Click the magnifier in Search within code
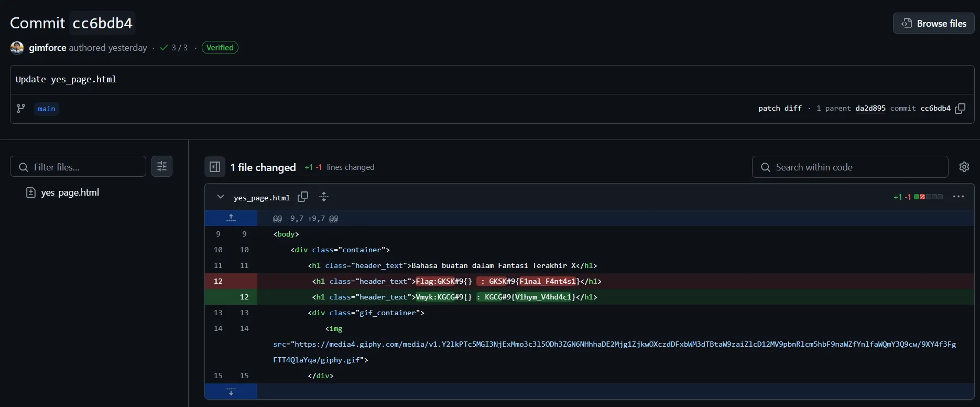 [766, 167]
